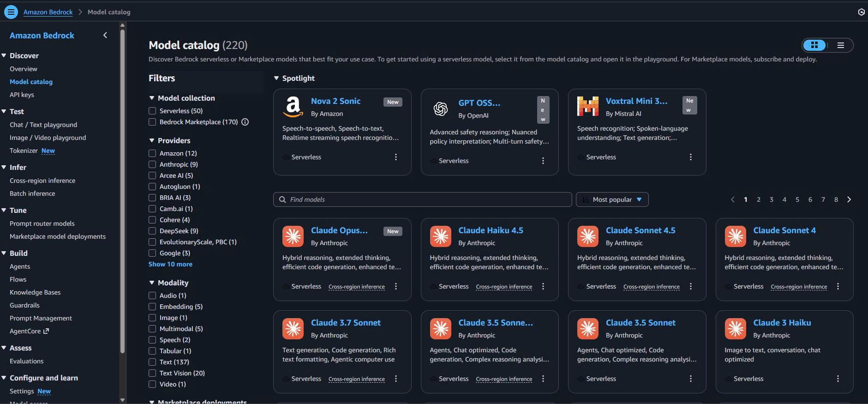Switch to list view layout
This screenshot has width=868, height=404.
click(840, 45)
